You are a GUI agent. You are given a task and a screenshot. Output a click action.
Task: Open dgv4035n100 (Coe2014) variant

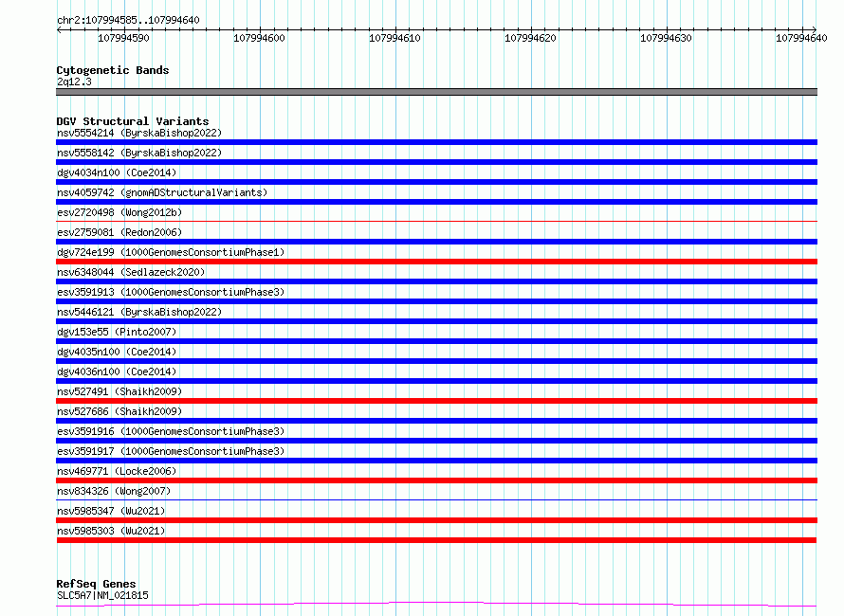pyautogui.click(x=117, y=352)
